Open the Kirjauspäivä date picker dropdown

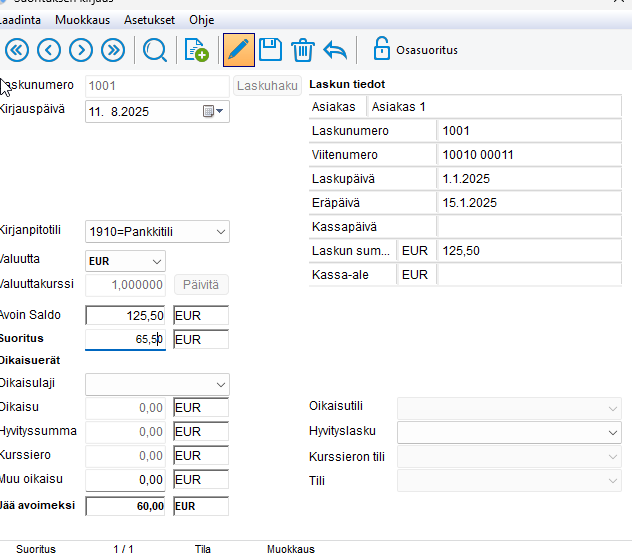pyautogui.click(x=214, y=112)
